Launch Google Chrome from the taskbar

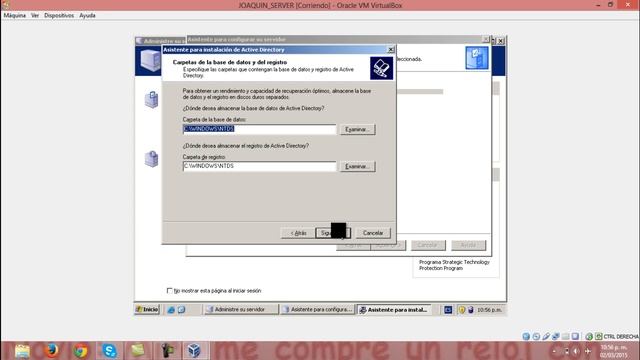(80, 351)
